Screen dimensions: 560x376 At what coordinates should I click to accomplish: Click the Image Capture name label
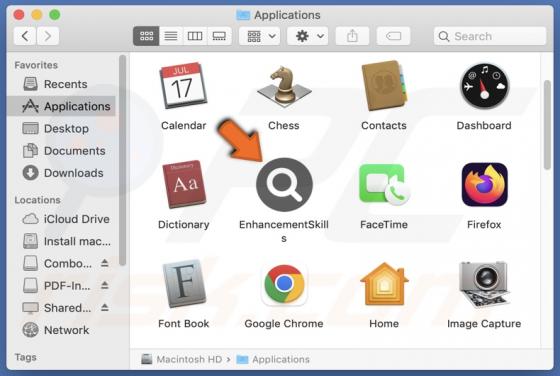(484, 324)
